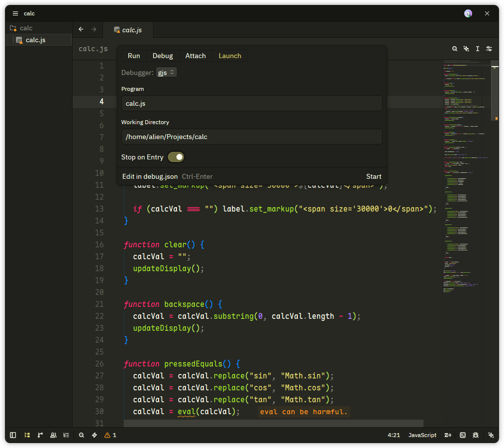504x448 pixels.
Task: Navigate back in editor history
Action: 81,29
